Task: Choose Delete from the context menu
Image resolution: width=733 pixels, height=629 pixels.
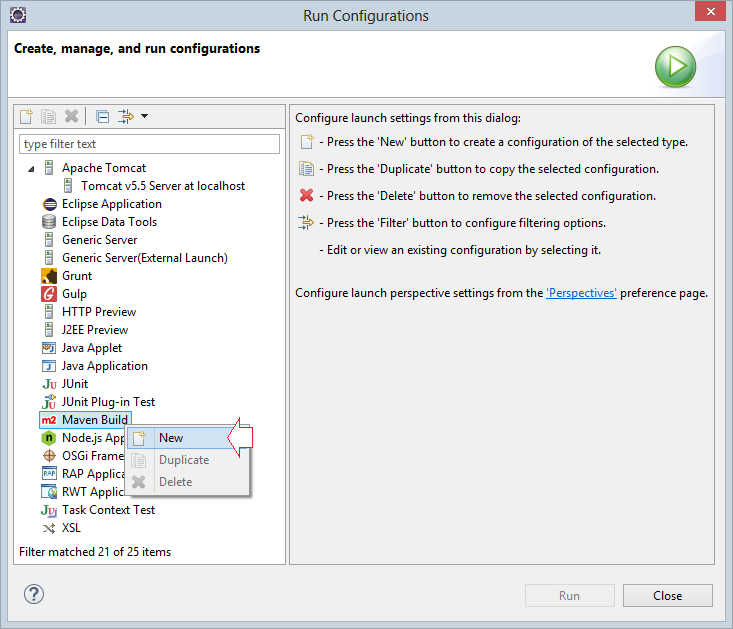Action: coord(187,482)
